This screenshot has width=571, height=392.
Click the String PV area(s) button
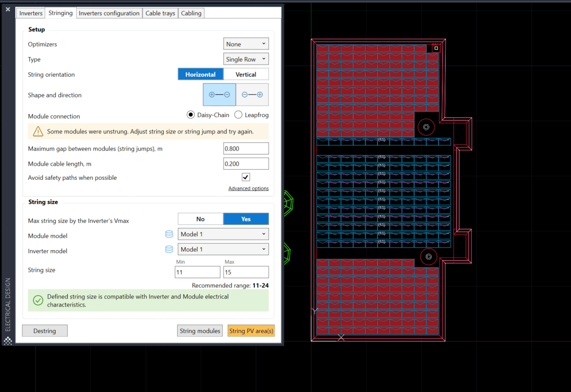[251, 330]
